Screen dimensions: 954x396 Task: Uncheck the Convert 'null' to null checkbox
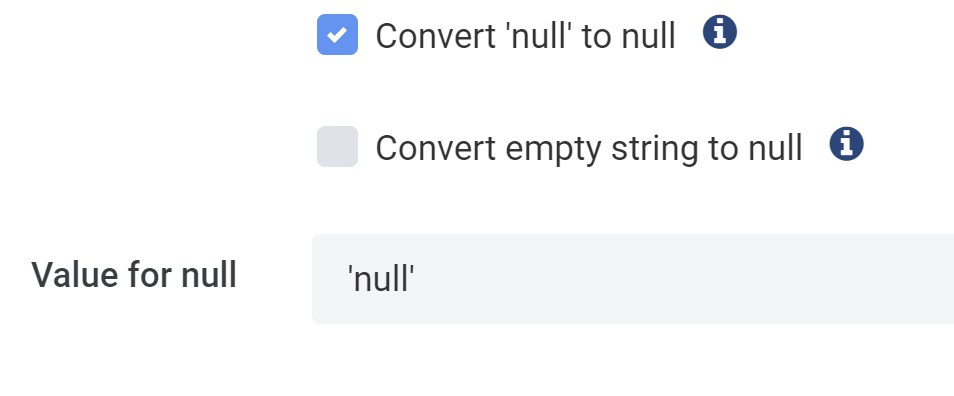338,35
